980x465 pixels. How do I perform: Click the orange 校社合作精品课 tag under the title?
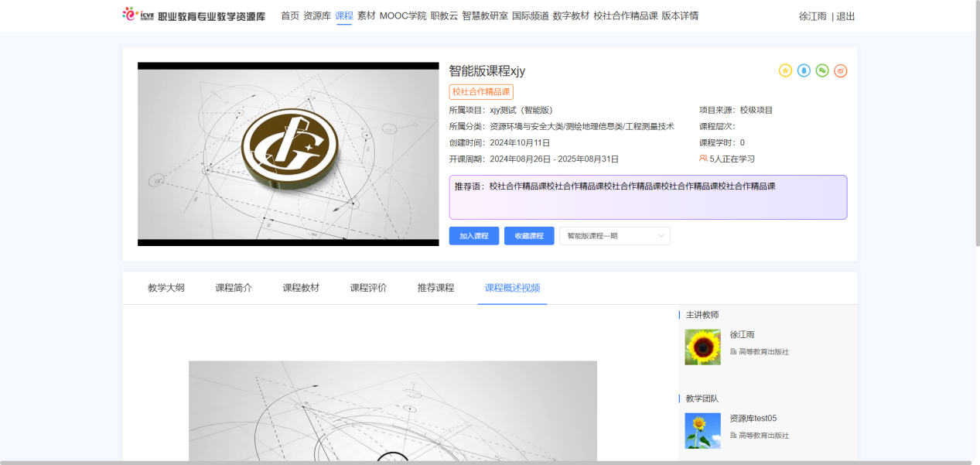pyautogui.click(x=481, y=92)
